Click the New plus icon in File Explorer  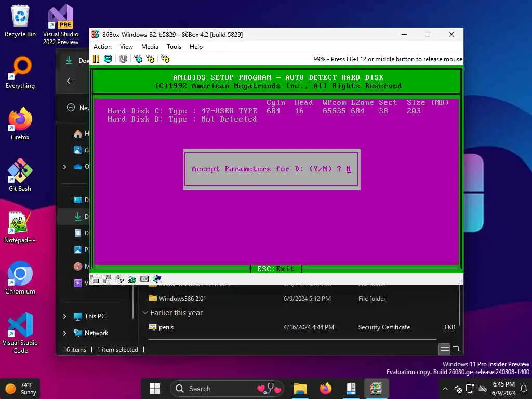tap(71, 108)
